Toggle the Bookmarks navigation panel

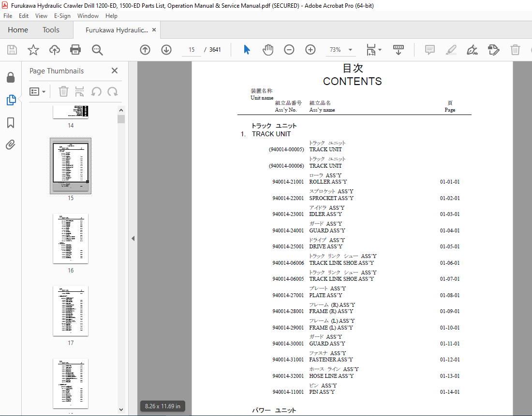[11, 123]
